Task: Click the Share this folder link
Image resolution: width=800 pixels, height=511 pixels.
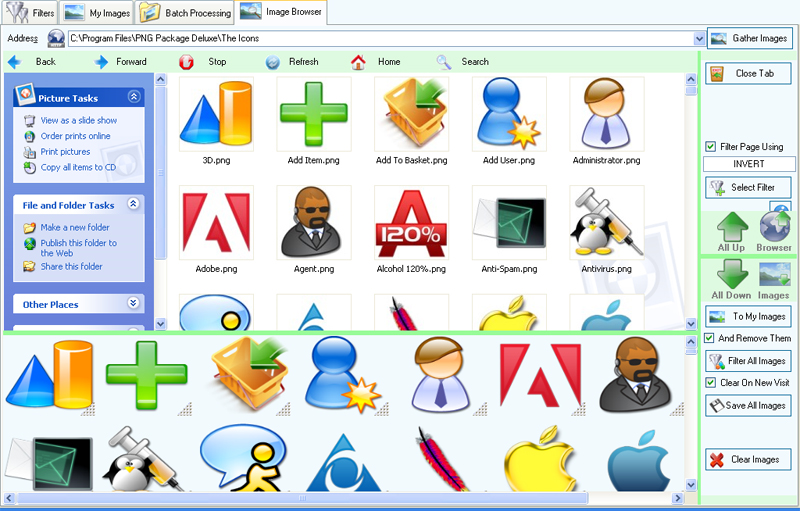Action: (x=71, y=266)
